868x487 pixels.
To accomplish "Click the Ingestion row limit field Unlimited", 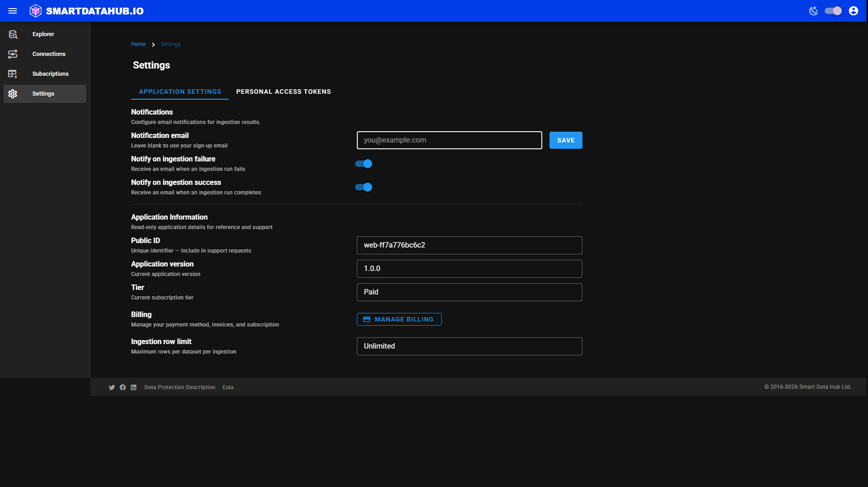I will coord(470,346).
